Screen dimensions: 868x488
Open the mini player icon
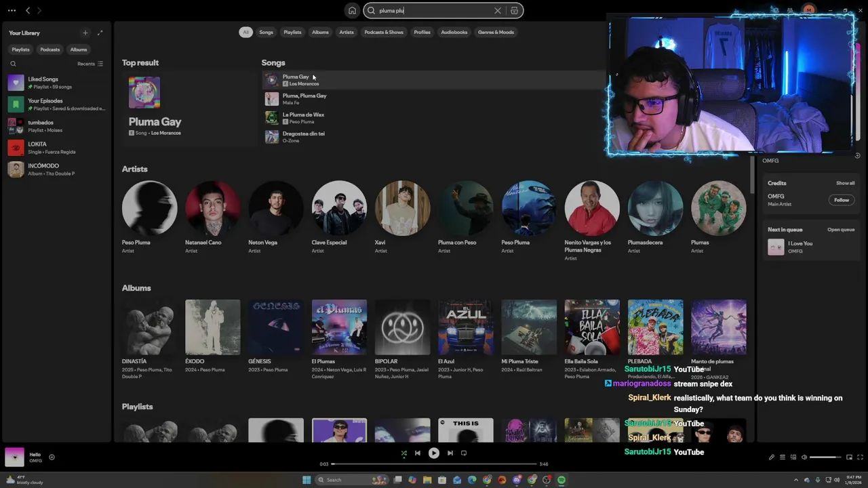850,457
